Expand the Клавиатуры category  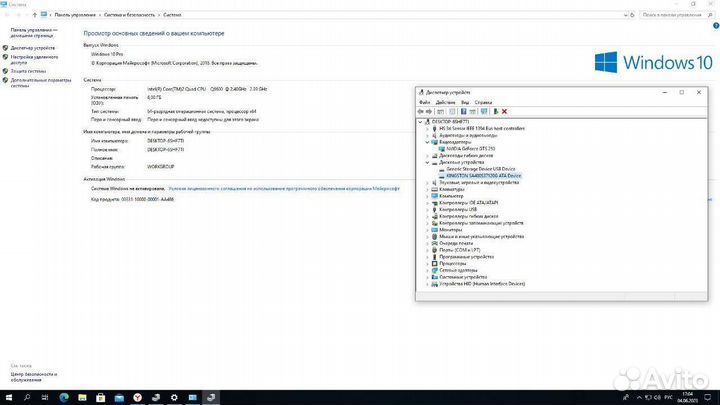427,188
